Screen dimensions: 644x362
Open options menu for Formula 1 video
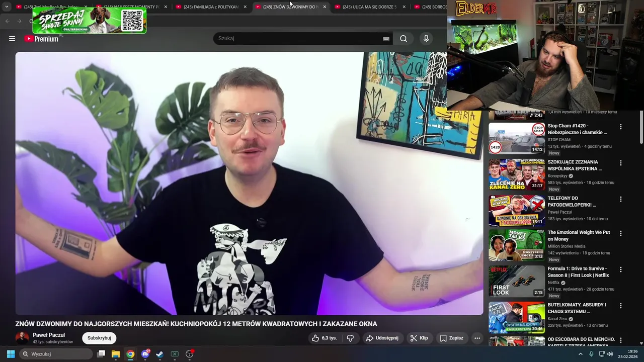[621, 270]
